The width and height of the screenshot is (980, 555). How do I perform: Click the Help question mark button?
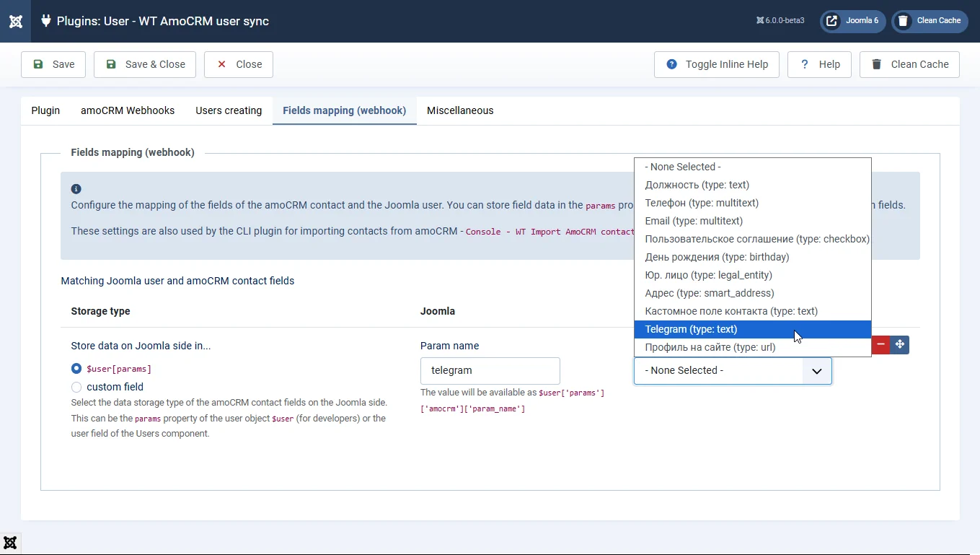[819, 64]
